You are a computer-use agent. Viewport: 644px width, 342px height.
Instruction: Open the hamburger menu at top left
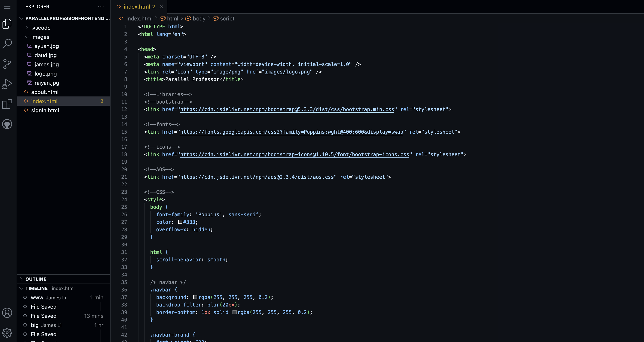tap(7, 6)
